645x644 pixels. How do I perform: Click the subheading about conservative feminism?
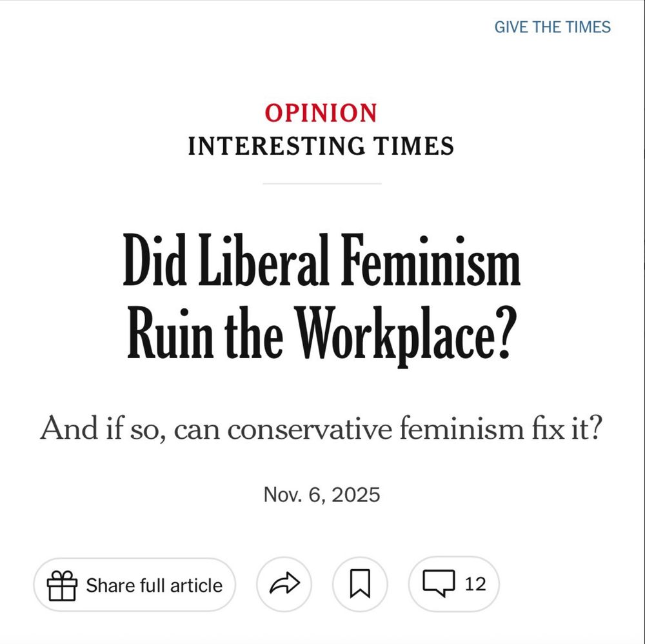point(322,427)
